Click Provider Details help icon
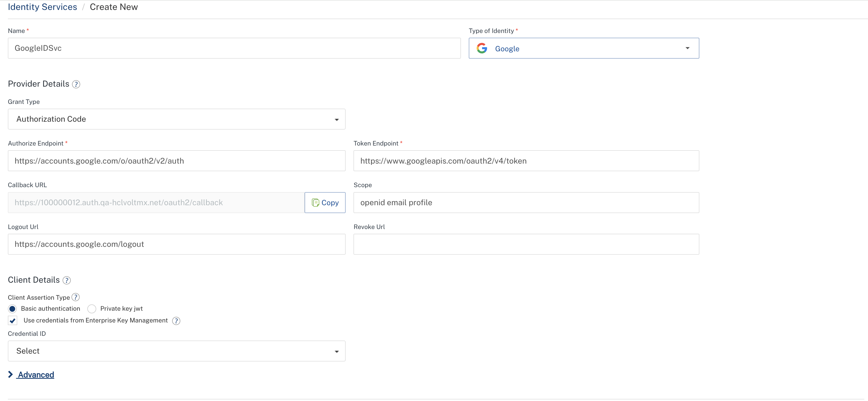The image size is (868, 401). click(76, 84)
